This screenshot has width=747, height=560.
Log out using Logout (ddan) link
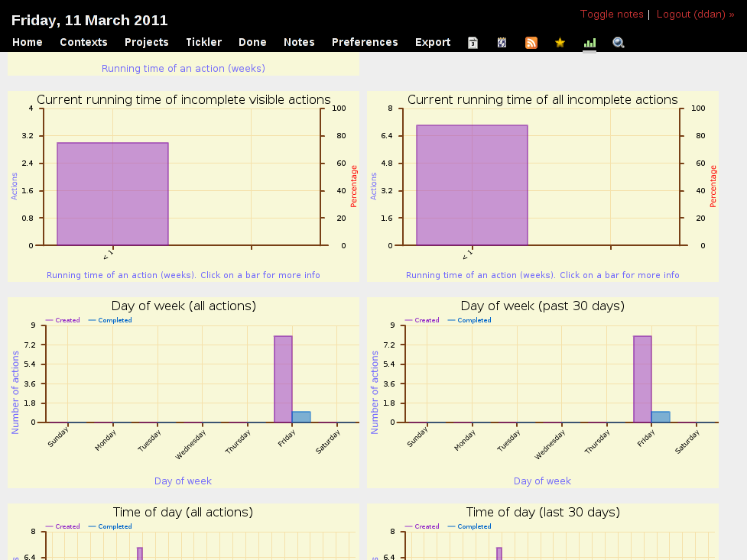(696, 15)
